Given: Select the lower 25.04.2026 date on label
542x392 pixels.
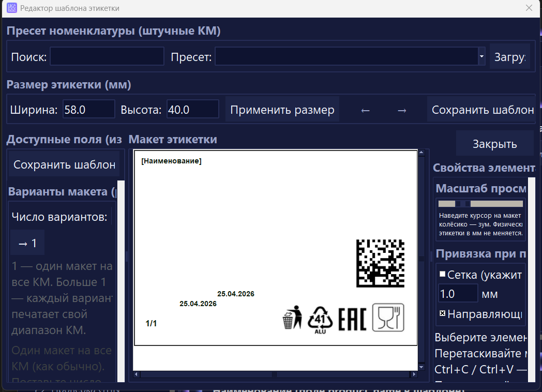Looking at the screenshot, I should point(198,304).
